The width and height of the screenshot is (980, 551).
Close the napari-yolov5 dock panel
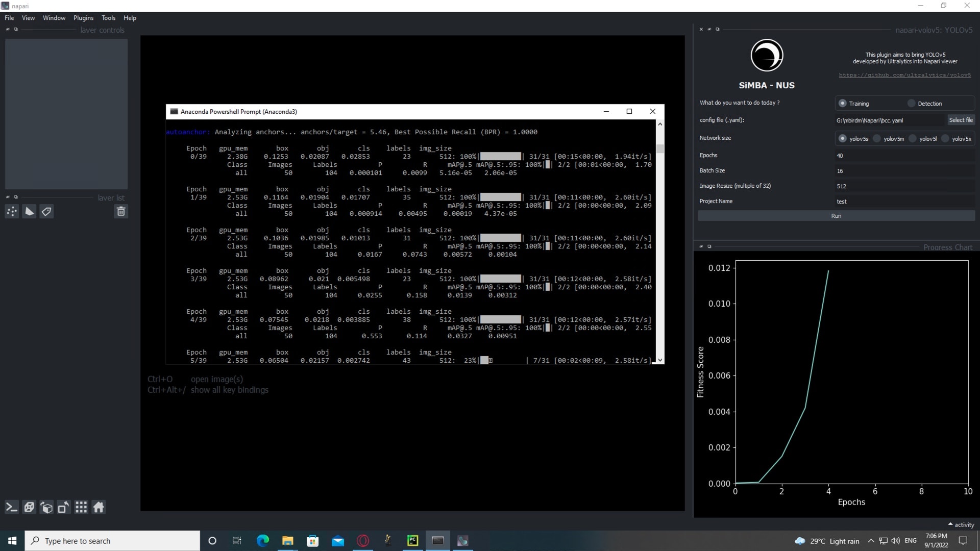coord(701,30)
